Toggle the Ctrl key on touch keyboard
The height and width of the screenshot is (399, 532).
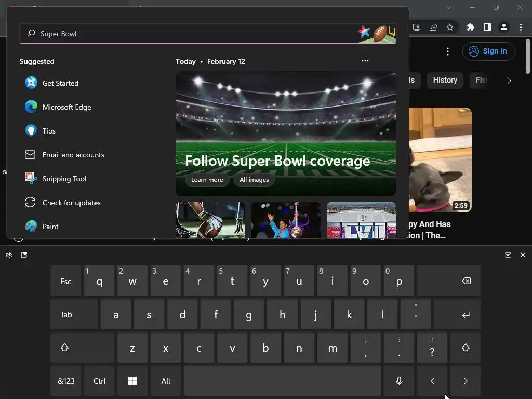click(99, 381)
